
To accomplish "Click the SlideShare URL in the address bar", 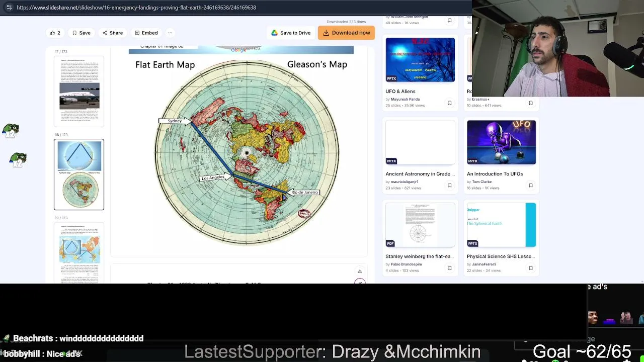I will click(136, 8).
